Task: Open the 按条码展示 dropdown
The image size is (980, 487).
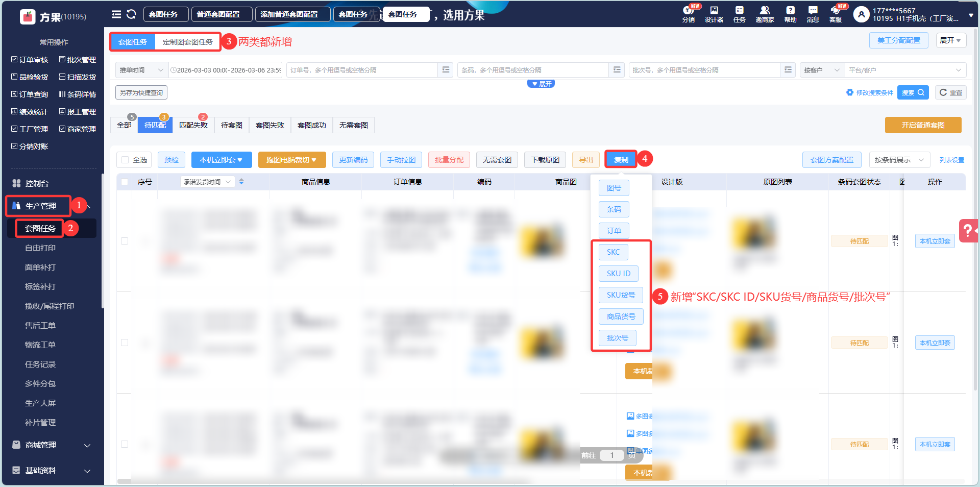Action: 899,160
